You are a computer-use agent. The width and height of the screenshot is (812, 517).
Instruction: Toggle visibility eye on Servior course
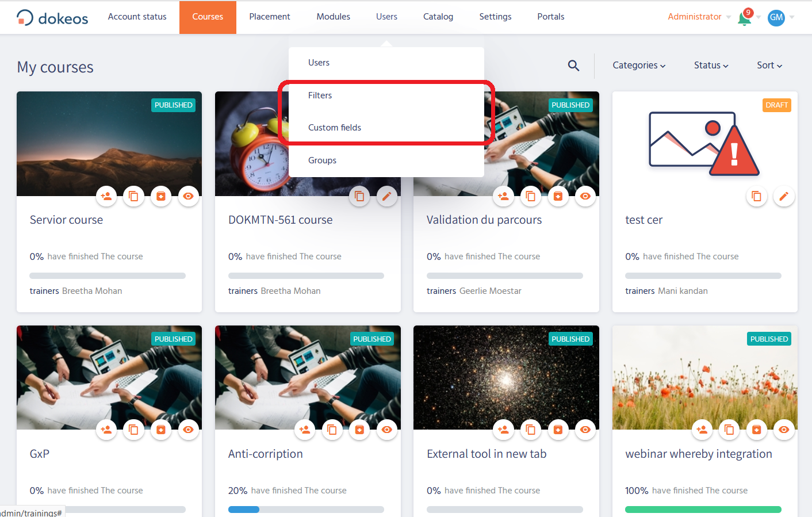[188, 196]
